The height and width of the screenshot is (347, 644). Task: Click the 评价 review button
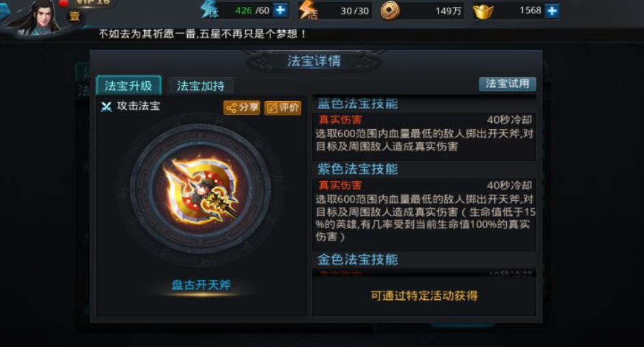tap(283, 108)
